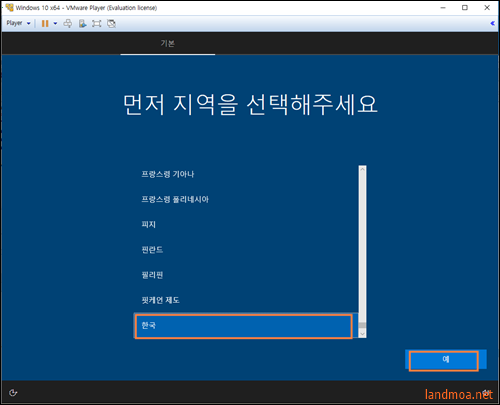500x405 pixels.
Task: Toggle Unity mode icon in toolbar
Action: point(111,23)
